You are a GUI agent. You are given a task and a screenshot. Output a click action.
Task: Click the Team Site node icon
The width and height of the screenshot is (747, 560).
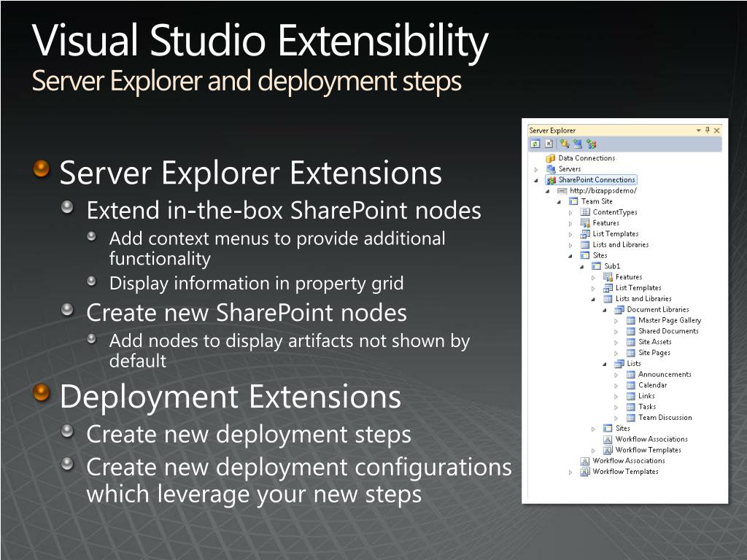coord(573,201)
